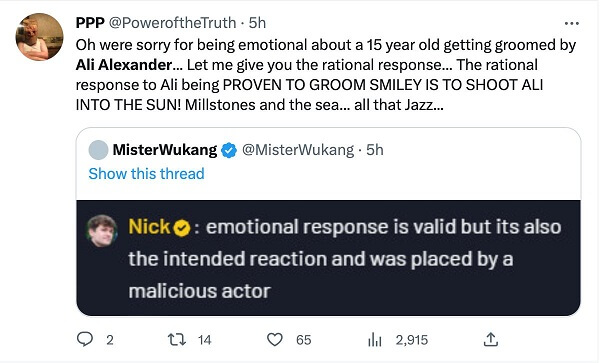The width and height of the screenshot is (600, 363).
Task: Click the 14 retweets count
Action: [x=205, y=340]
